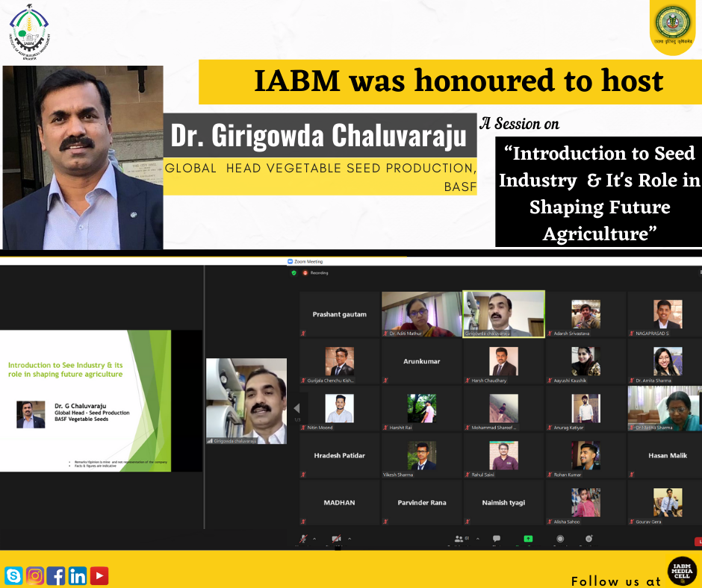Go to previous gallery page arrow
The image size is (702, 588).
click(296, 409)
